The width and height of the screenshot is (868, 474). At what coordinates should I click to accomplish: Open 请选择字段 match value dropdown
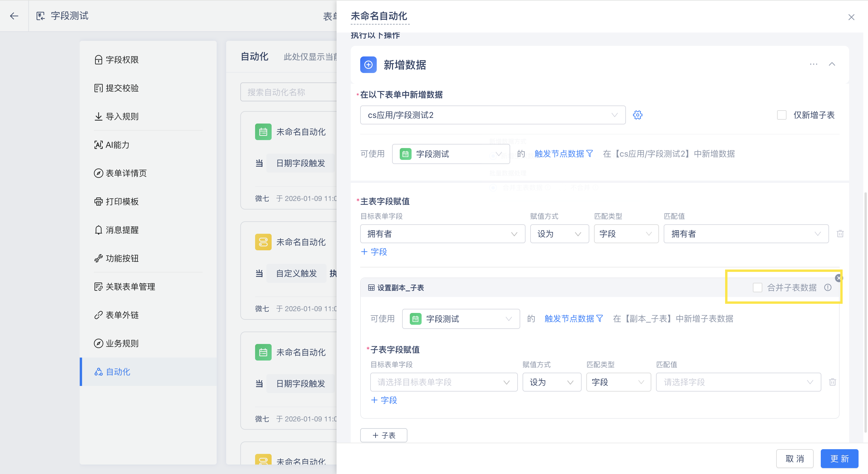(x=738, y=382)
